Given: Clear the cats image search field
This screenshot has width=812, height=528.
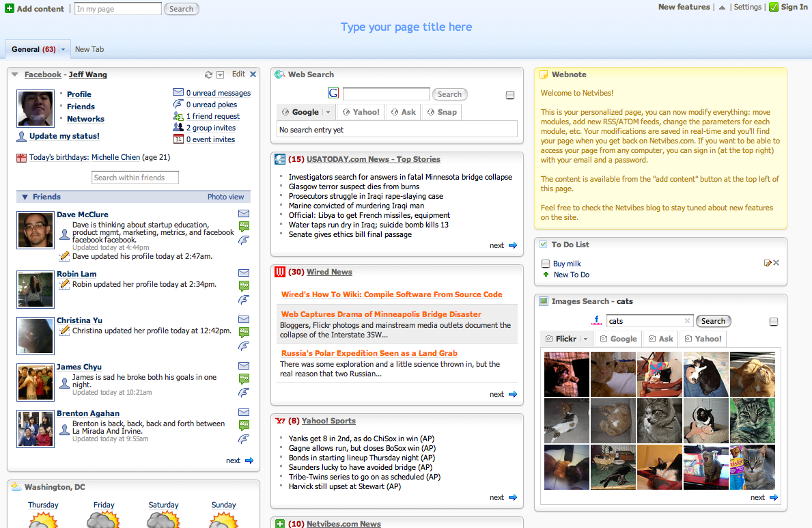Looking at the screenshot, I should pos(687,321).
